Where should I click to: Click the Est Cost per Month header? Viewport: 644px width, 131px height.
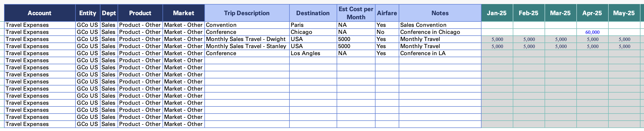coord(356,13)
